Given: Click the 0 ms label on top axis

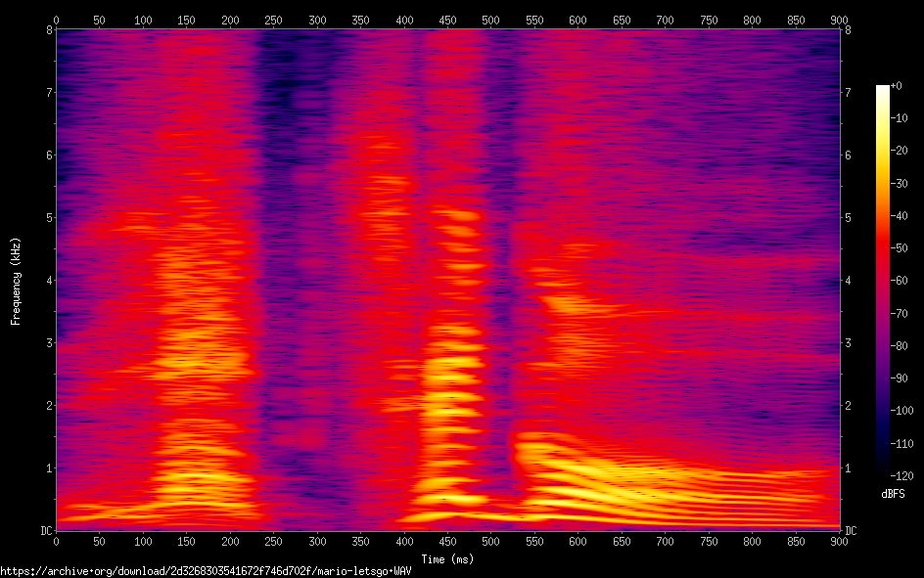Looking at the screenshot, I should pos(56,20).
